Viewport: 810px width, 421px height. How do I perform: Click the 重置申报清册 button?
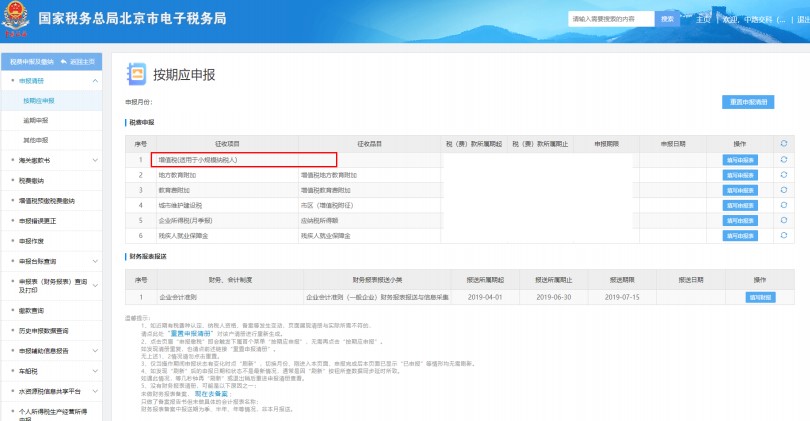(748, 102)
